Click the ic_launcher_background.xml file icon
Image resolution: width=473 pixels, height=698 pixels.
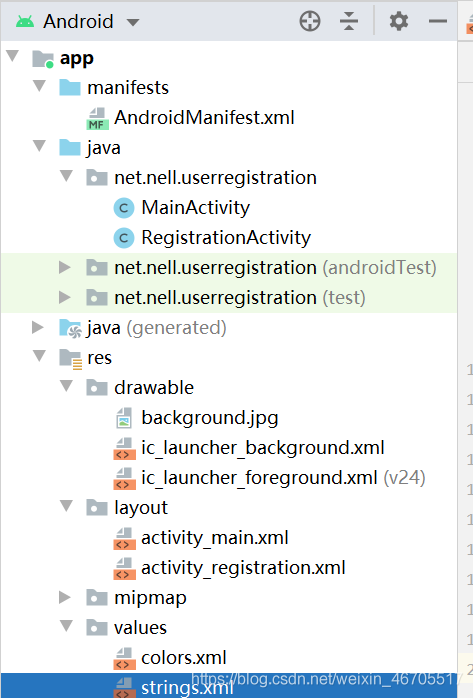tap(124, 448)
